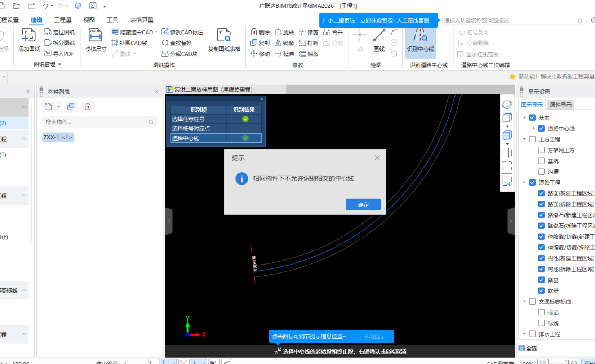The image size is (595, 364).
Task: Select the 分解CAD块 explode block tool
Action: (180, 54)
